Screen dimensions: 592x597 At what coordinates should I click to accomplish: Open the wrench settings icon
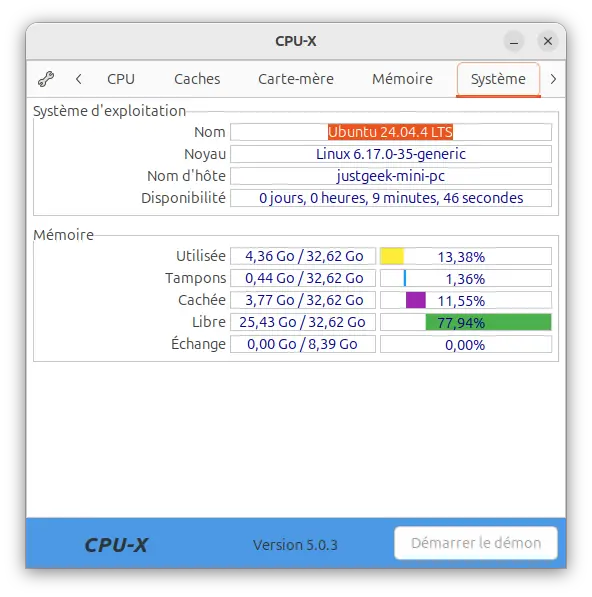tap(46, 79)
